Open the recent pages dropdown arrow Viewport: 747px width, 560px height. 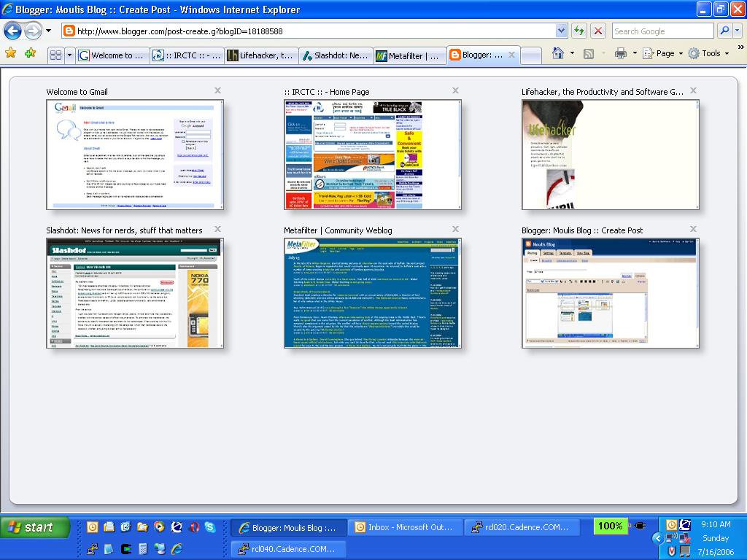coord(48,31)
